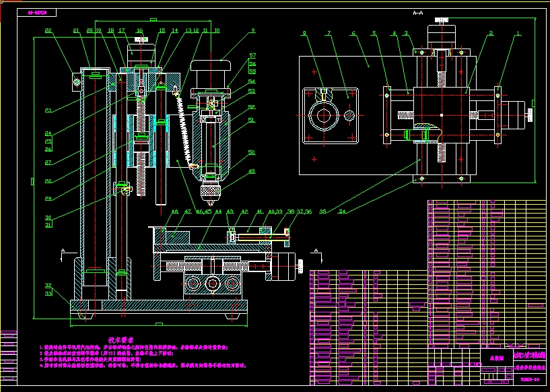The height and width of the screenshot is (392, 550).
Task: Select callout 3 in the A—A view
Action: tap(406, 33)
